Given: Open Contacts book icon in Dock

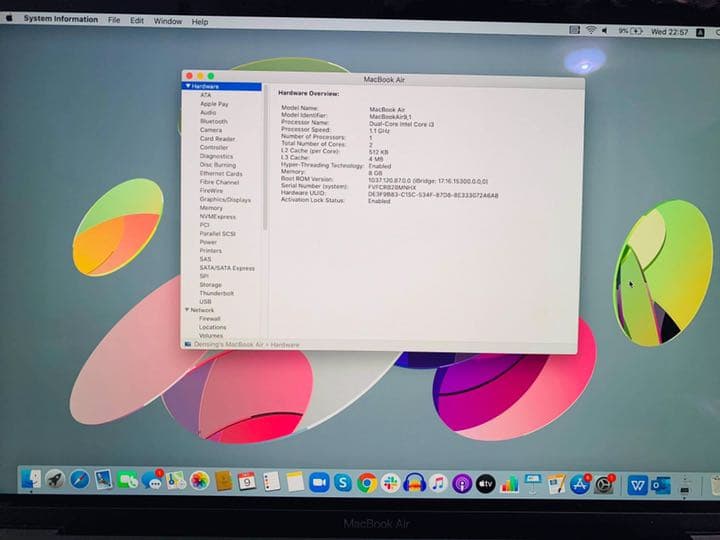Looking at the screenshot, I should point(224,481).
